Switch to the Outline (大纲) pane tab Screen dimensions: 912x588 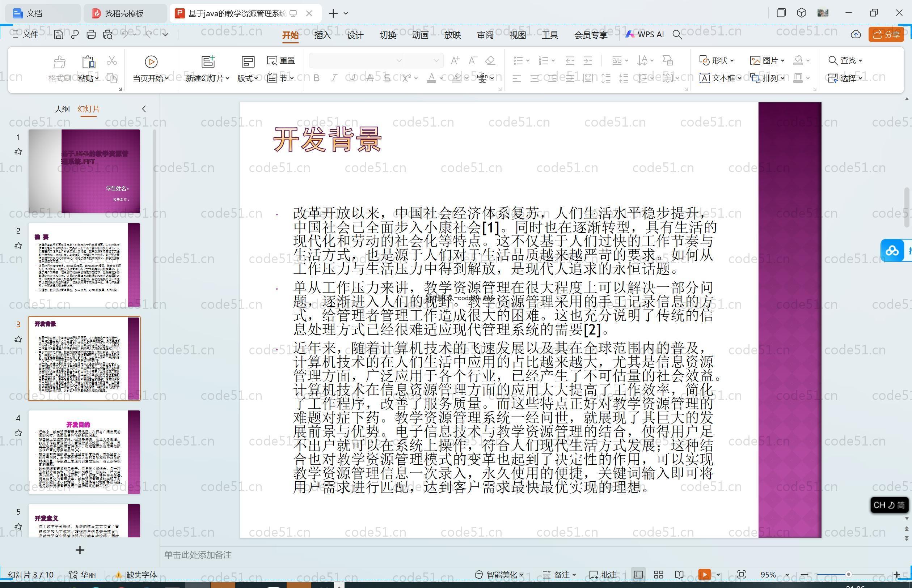coord(62,109)
